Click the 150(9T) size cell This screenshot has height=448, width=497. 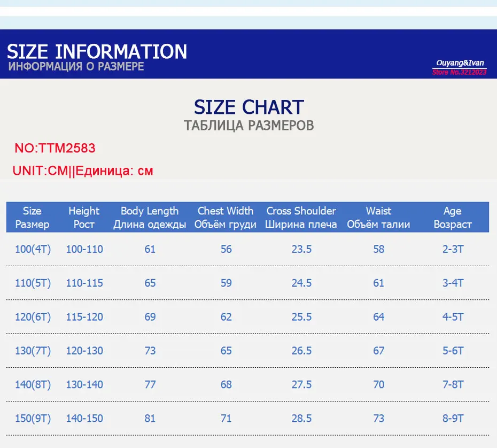coord(33,419)
